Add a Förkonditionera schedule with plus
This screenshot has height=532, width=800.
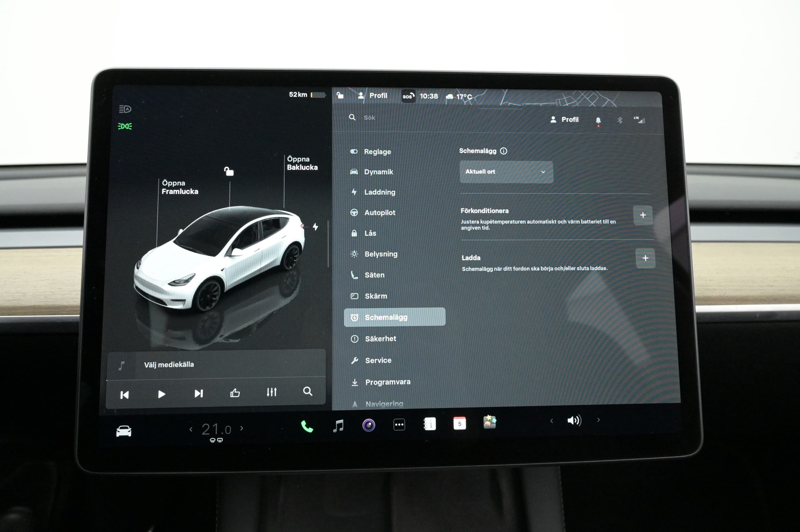(x=643, y=215)
